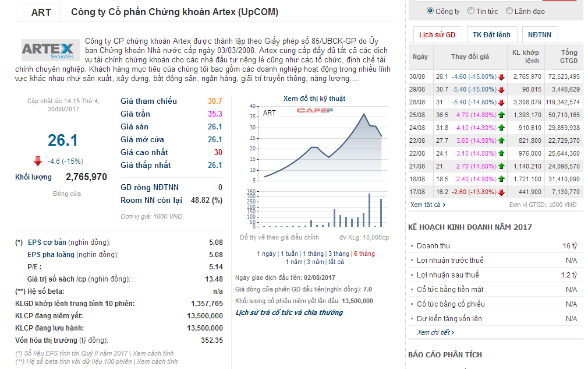Viewport: 588px width, 369px height.
Task: Click the P/E value 5.14
Action: tap(216, 267)
